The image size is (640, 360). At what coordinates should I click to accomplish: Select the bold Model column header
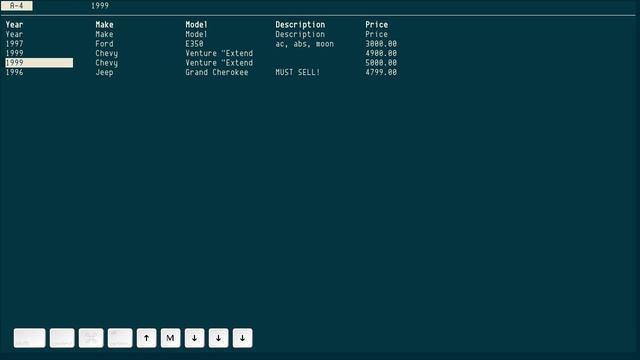coord(196,24)
